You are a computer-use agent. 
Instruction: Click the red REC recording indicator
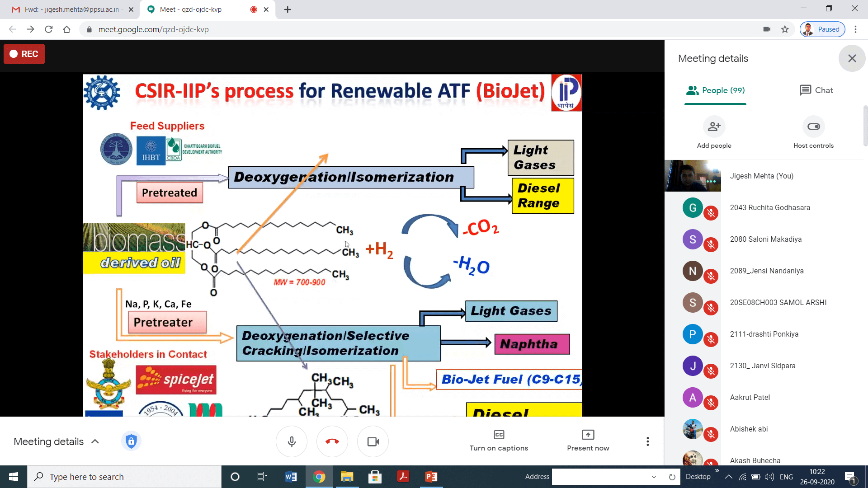24,54
